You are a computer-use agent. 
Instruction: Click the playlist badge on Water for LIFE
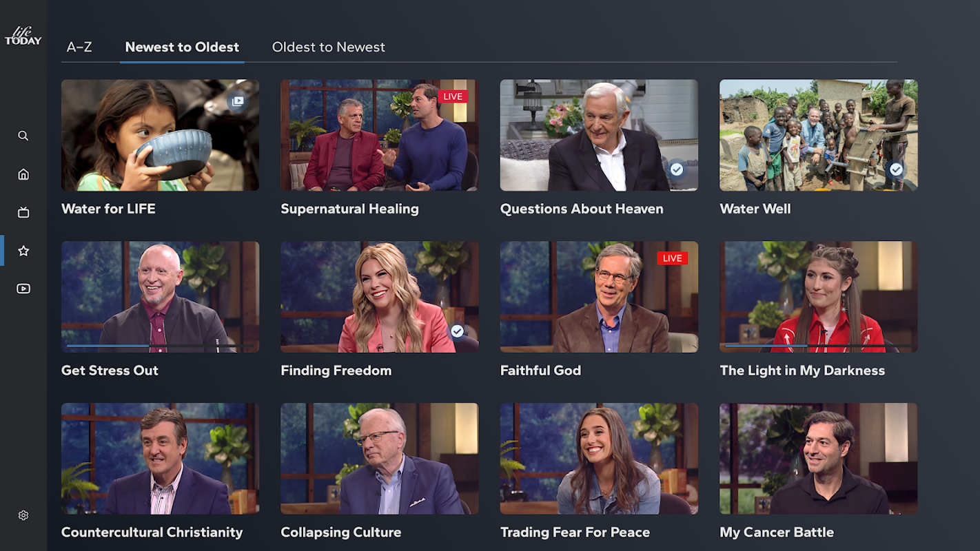(x=238, y=101)
